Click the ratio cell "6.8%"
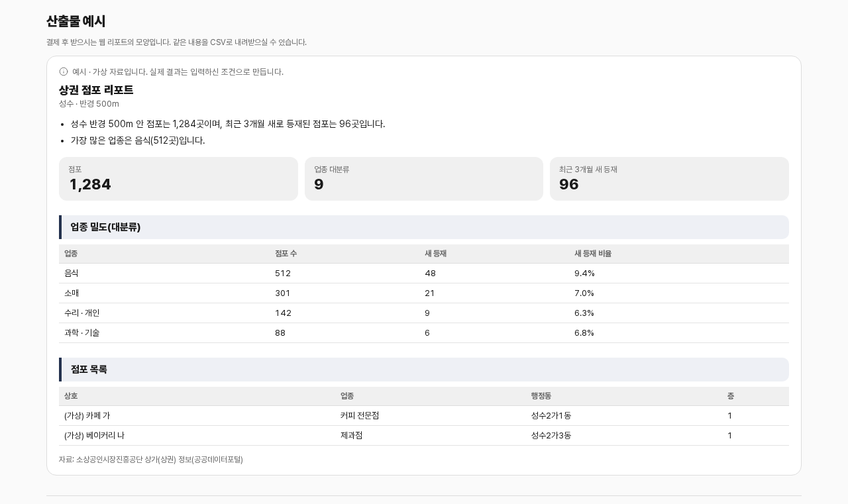This screenshot has width=848, height=504. [x=584, y=333]
